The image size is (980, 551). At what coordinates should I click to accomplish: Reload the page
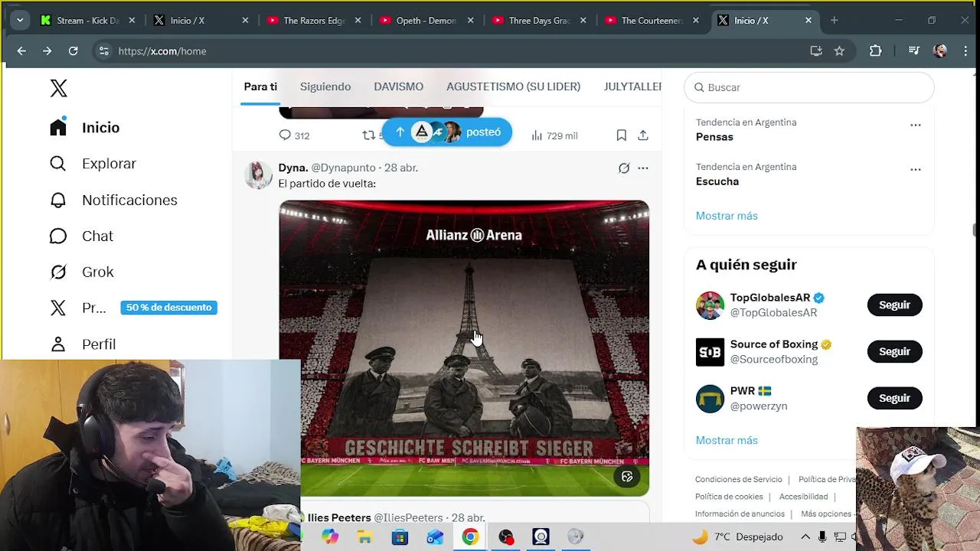coord(73,51)
